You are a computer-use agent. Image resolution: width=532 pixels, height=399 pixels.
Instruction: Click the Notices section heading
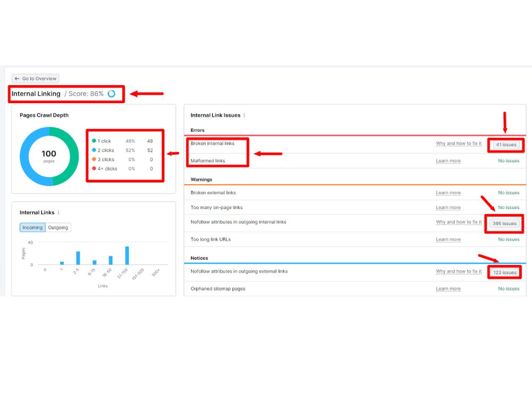[199, 258]
